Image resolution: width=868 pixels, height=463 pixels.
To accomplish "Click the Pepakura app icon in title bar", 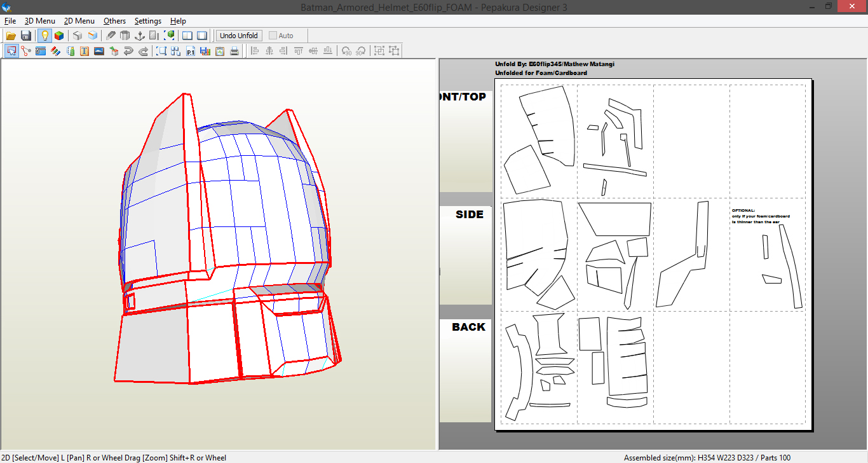I will (x=6, y=6).
